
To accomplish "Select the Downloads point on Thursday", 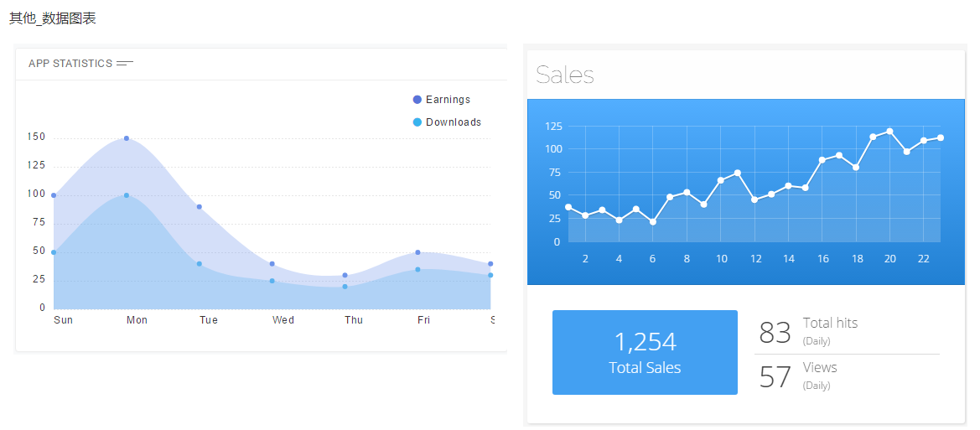I will pyautogui.click(x=345, y=287).
